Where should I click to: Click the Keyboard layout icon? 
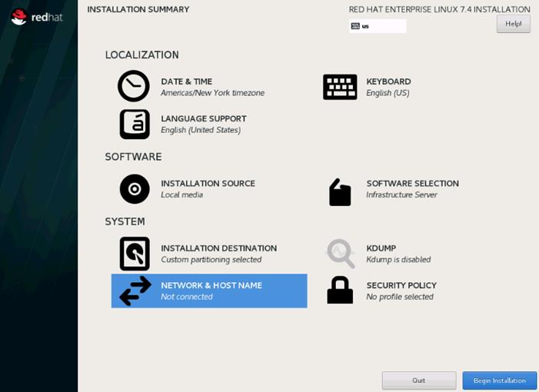tap(340, 87)
